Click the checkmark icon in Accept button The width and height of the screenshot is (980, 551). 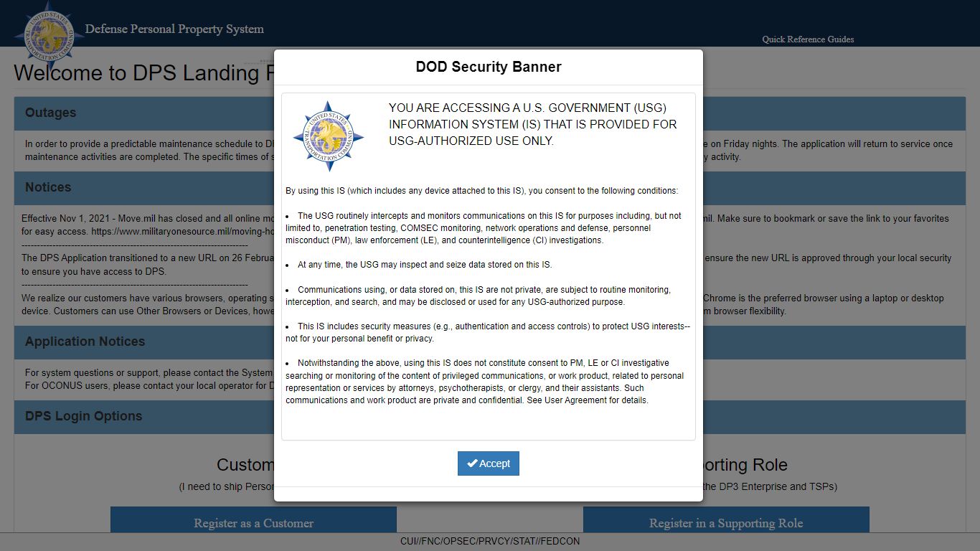472,463
